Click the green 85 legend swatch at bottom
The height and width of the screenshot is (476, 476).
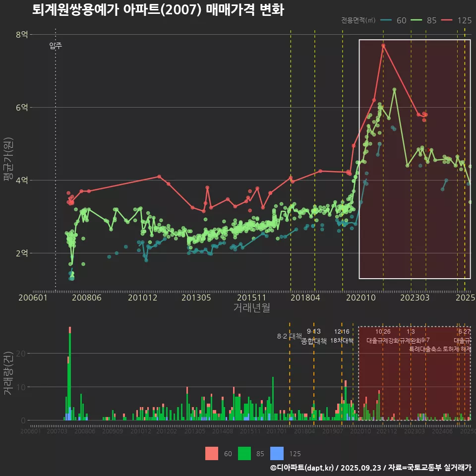(244, 453)
